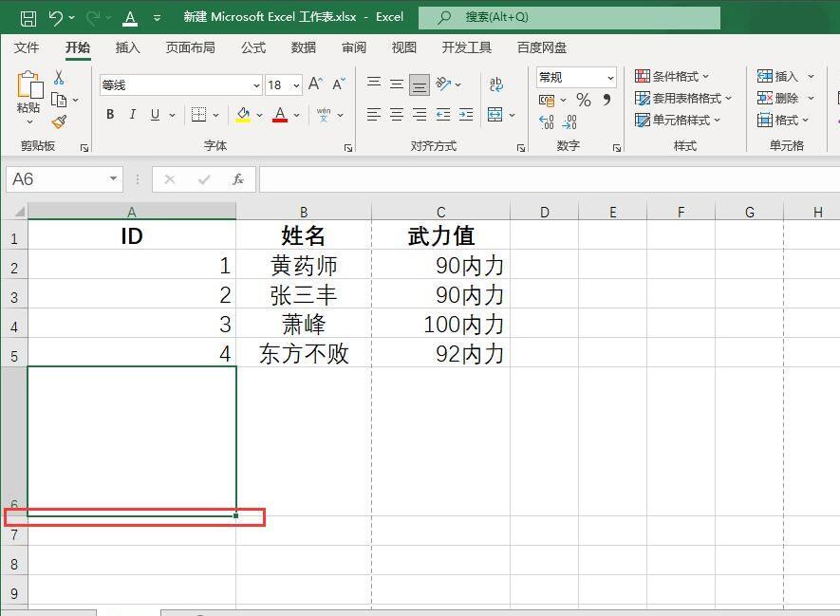Toggle Italic formatting
The width and height of the screenshot is (840, 616).
point(132,114)
